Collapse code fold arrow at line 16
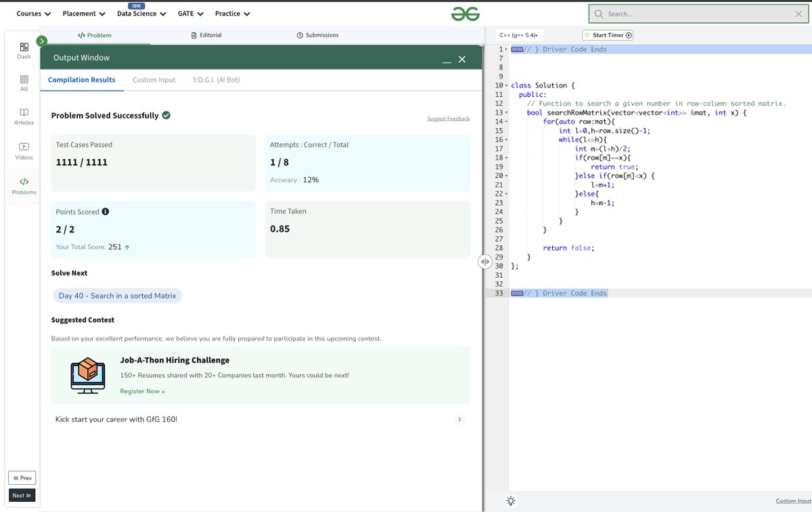Image resolution: width=812 pixels, height=512 pixels. pyautogui.click(x=506, y=140)
